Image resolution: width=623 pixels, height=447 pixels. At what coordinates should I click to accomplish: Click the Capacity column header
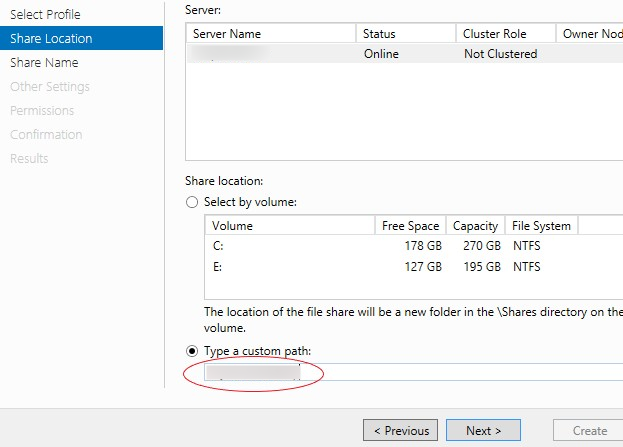click(475, 226)
